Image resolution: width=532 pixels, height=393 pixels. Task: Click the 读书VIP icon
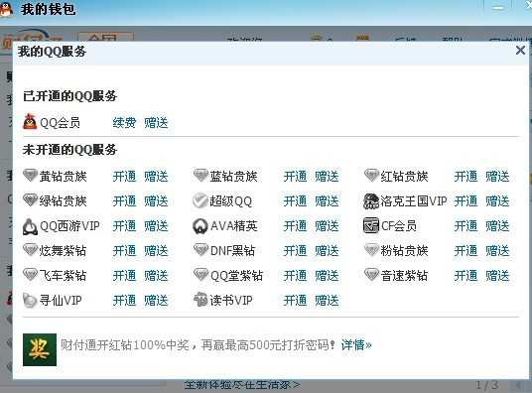pos(200,300)
